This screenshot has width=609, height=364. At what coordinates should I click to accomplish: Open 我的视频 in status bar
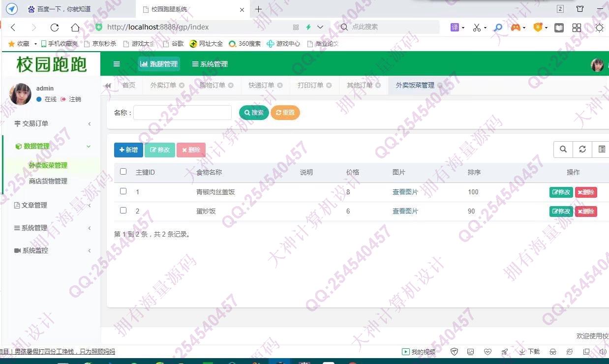(x=419, y=352)
